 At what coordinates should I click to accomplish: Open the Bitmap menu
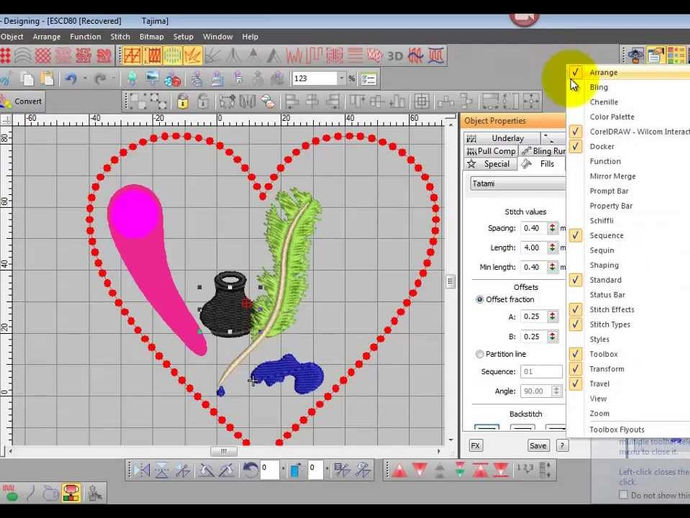pos(151,37)
